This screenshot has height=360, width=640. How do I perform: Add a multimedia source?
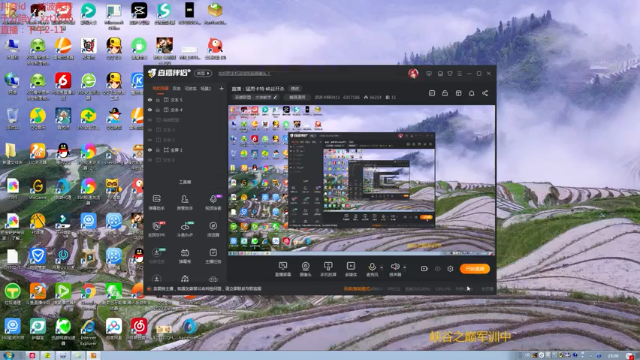pyautogui.click(x=351, y=267)
